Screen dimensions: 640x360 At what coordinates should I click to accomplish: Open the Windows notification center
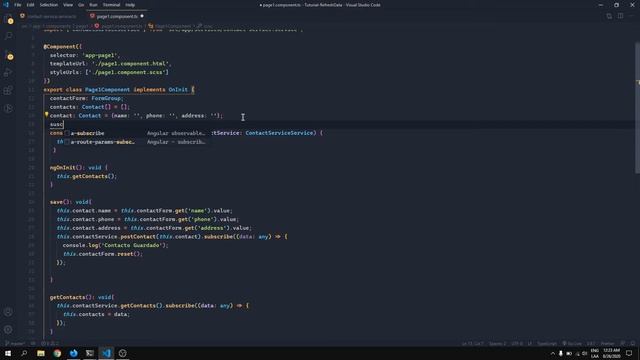[629, 353]
